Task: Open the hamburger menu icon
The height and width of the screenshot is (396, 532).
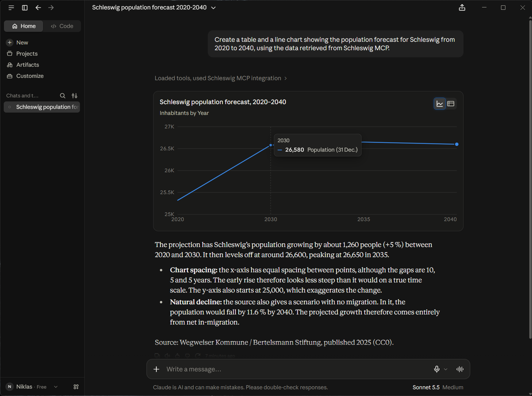Action: [11, 8]
